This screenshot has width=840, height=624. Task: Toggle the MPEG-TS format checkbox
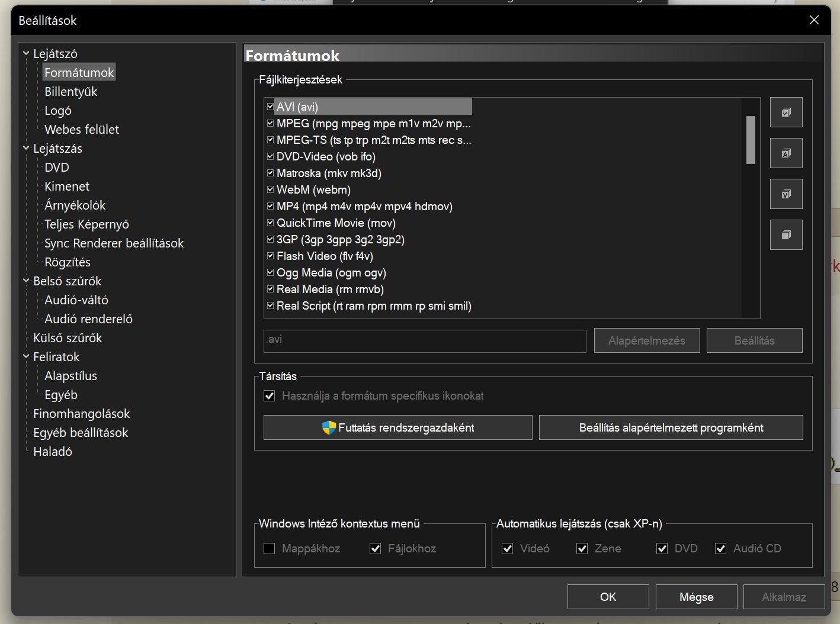pyautogui.click(x=270, y=140)
